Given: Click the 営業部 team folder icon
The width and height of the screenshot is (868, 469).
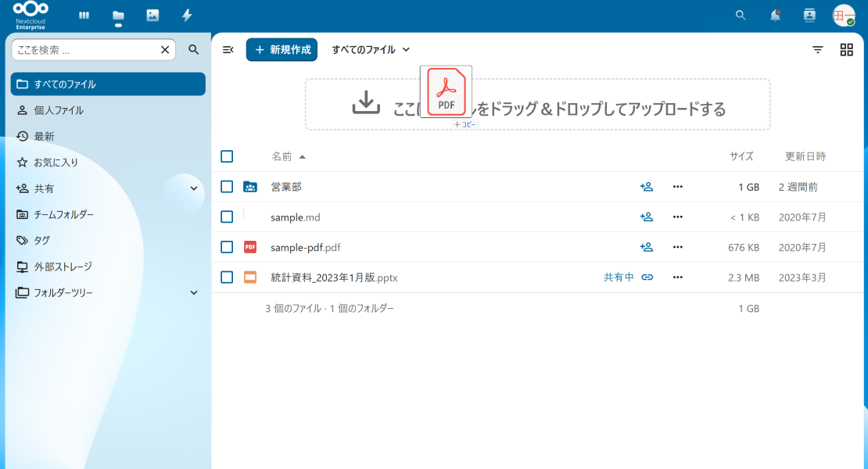Looking at the screenshot, I should coord(250,187).
